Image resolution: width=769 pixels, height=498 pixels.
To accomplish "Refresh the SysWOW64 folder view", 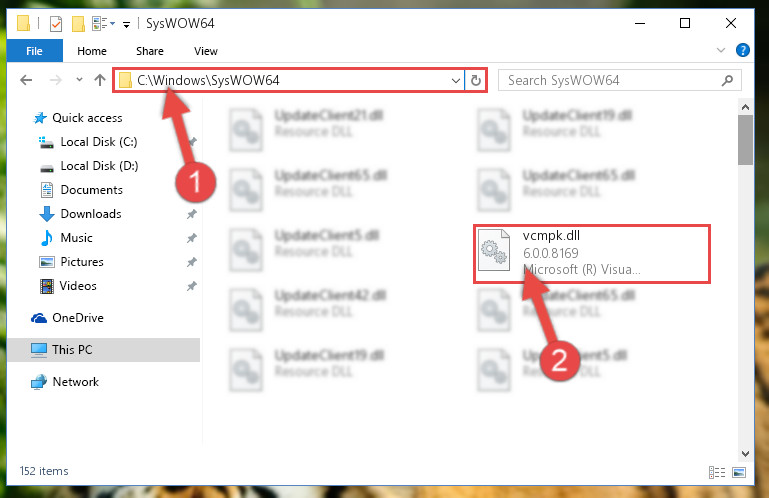I will [x=476, y=80].
